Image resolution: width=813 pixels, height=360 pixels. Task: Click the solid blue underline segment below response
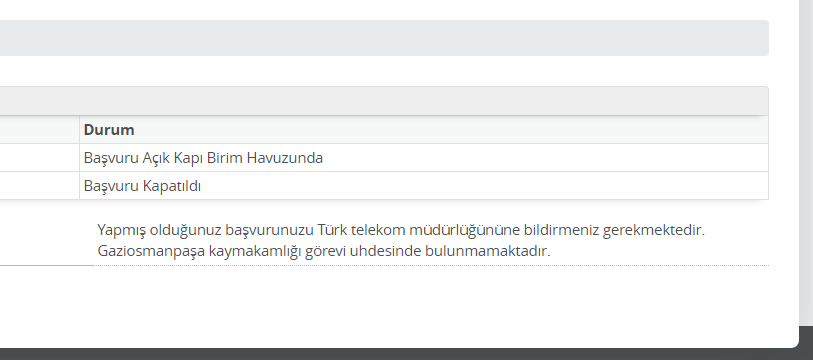pyautogui.click(x=47, y=266)
